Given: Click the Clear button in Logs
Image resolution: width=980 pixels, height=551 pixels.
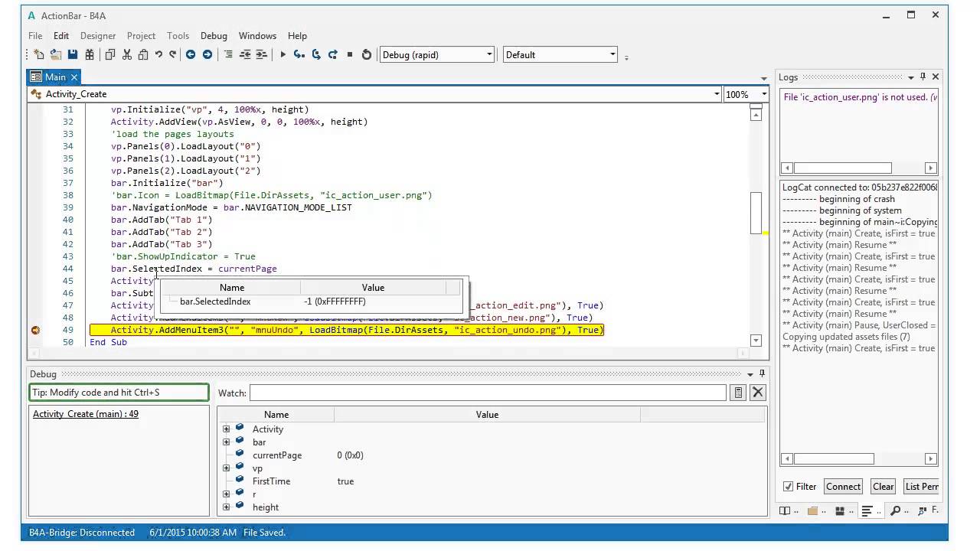Looking at the screenshot, I should pos(883,487).
